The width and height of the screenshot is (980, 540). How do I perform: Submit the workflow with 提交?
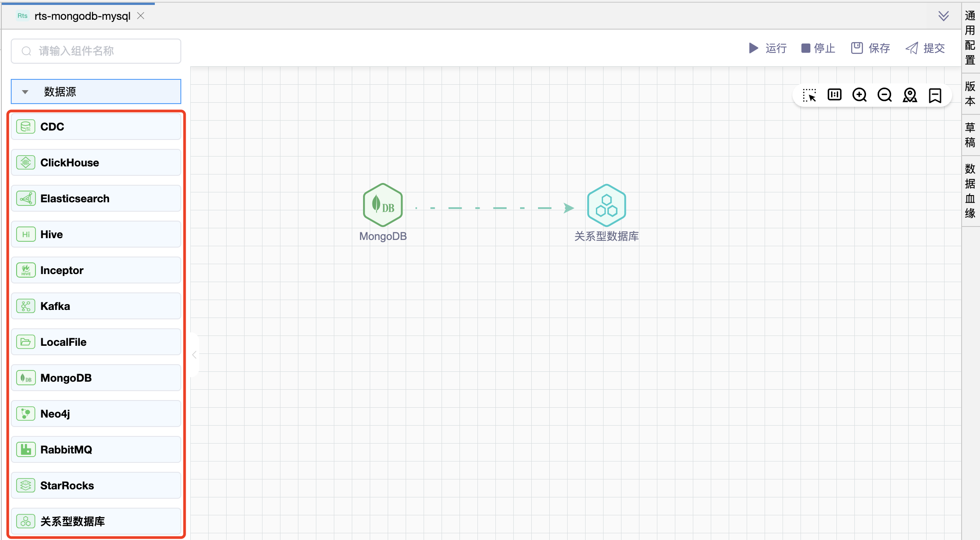[x=925, y=48]
